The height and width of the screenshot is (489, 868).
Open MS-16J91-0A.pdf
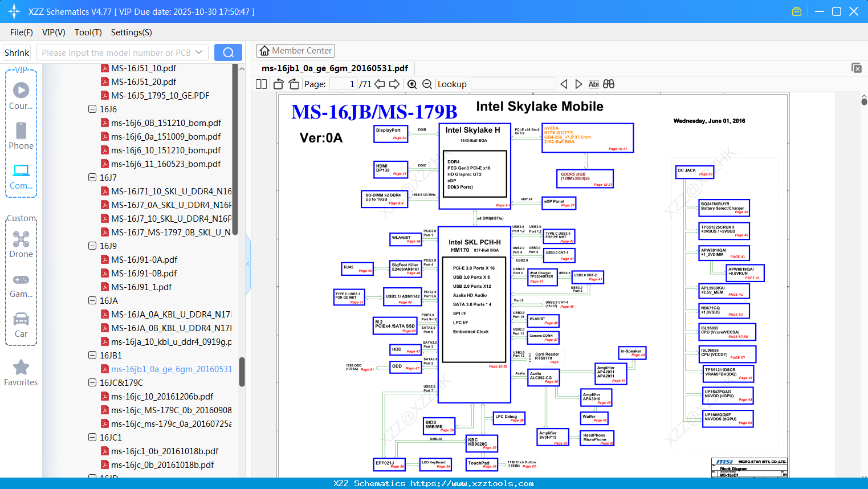click(144, 259)
